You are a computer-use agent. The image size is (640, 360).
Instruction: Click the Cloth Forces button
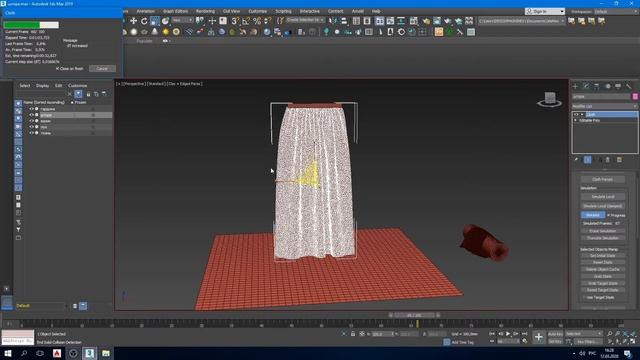tap(602, 179)
